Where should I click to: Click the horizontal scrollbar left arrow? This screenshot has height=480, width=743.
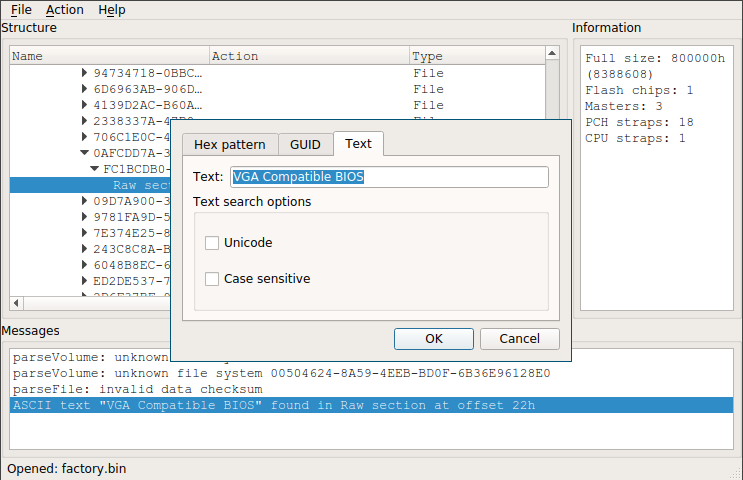pos(16,303)
